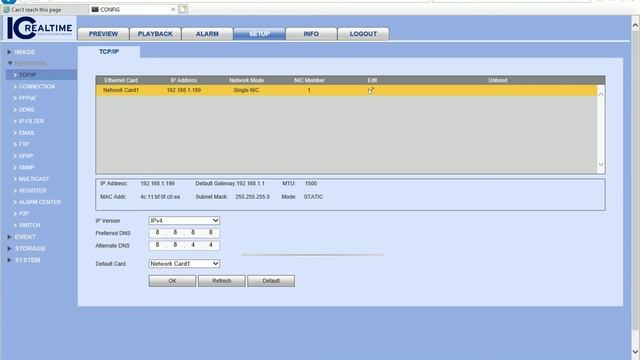Close the CONFIG browser tab
The image size is (640, 360).
173,9
